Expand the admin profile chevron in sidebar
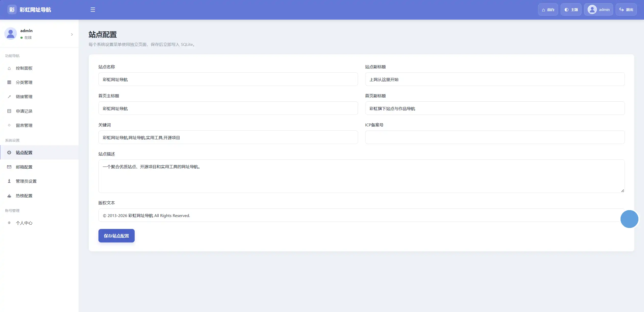The image size is (644, 312). click(72, 34)
